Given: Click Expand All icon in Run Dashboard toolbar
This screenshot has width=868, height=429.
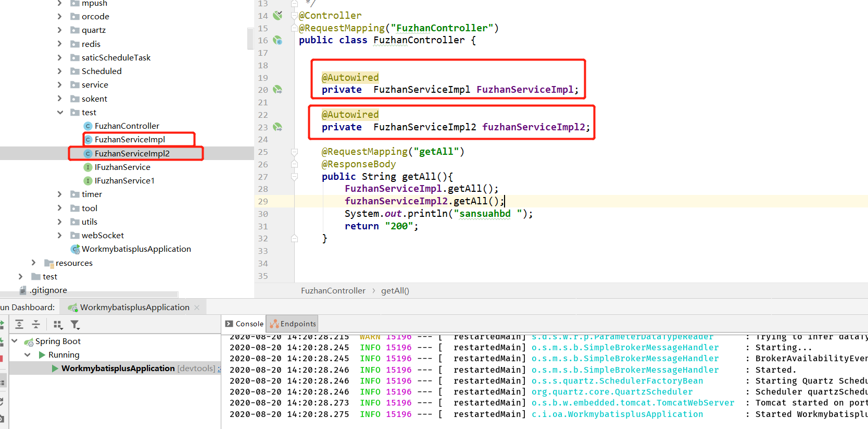Looking at the screenshot, I should 19,324.
